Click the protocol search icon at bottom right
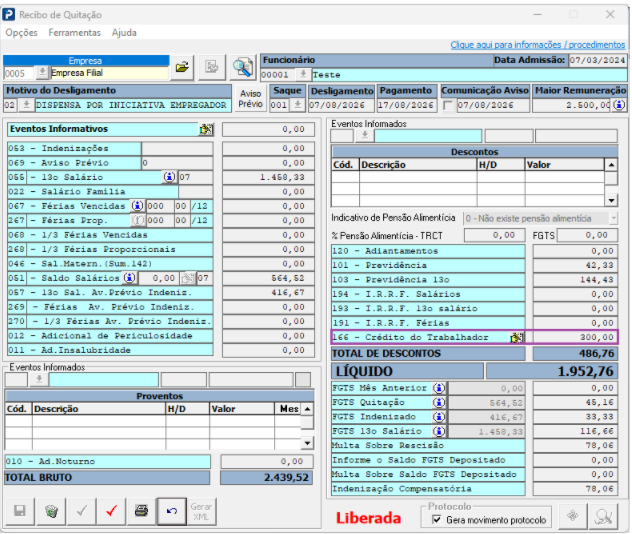 pos(603,516)
